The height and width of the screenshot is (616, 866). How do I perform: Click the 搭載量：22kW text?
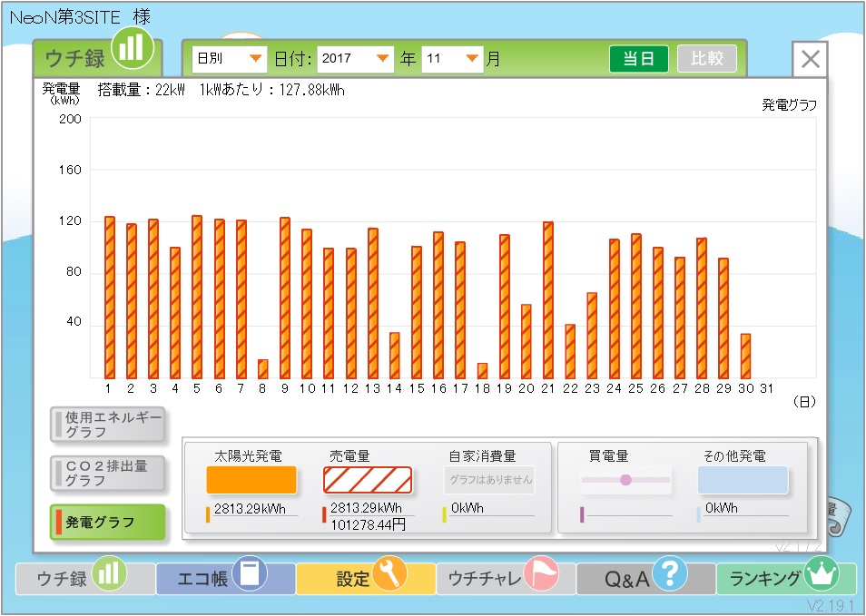pyautogui.click(x=142, y=90)
